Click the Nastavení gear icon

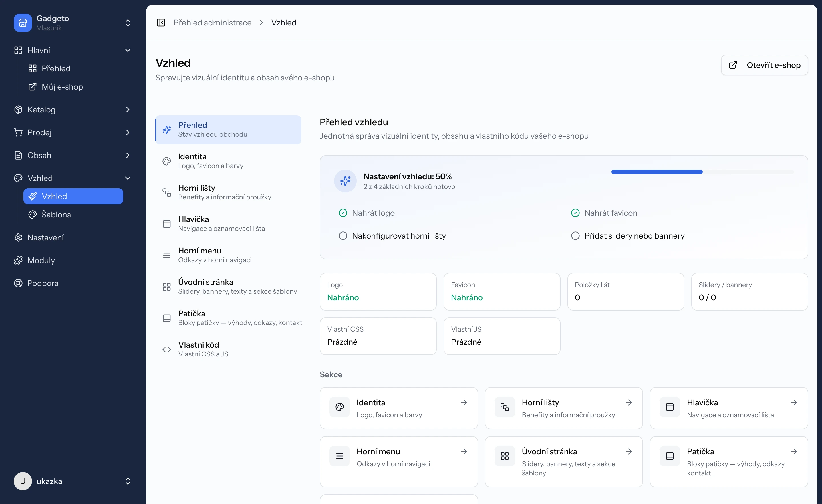tap(18, 237)
